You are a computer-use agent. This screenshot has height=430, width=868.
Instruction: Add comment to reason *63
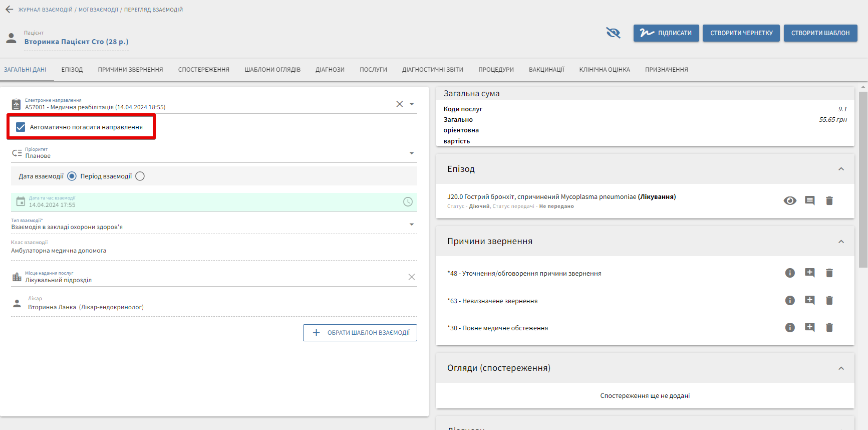pyautogui.click(x=809, y=301)
